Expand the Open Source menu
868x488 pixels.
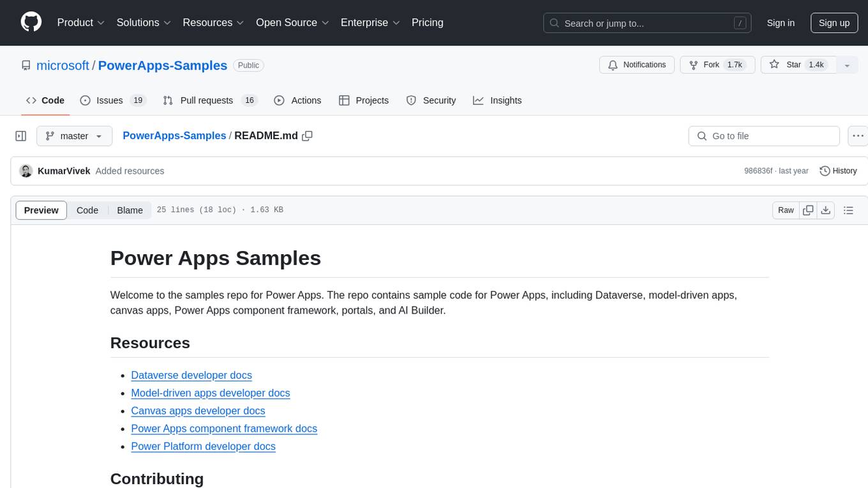coord(292,22)
